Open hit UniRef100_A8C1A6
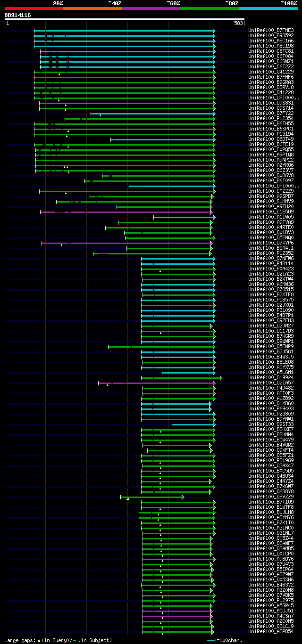 271,41
